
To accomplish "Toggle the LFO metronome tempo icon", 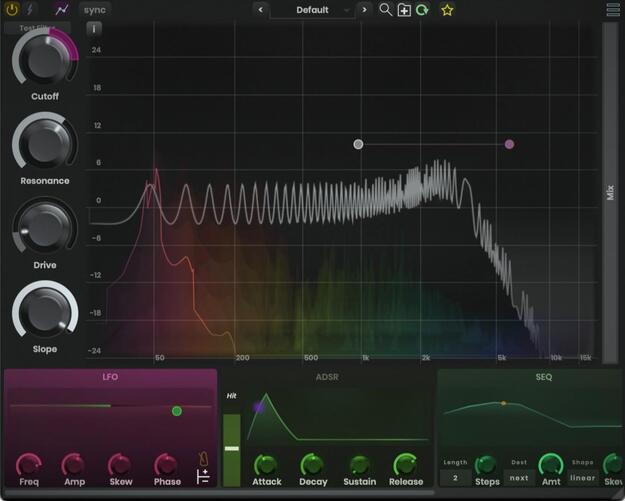I will (x=203, y=459).
